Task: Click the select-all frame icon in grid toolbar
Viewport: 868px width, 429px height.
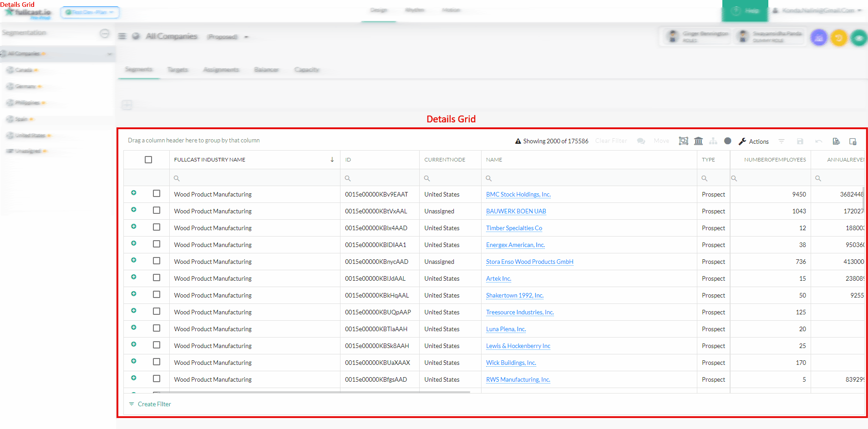Action: point(683,141)
